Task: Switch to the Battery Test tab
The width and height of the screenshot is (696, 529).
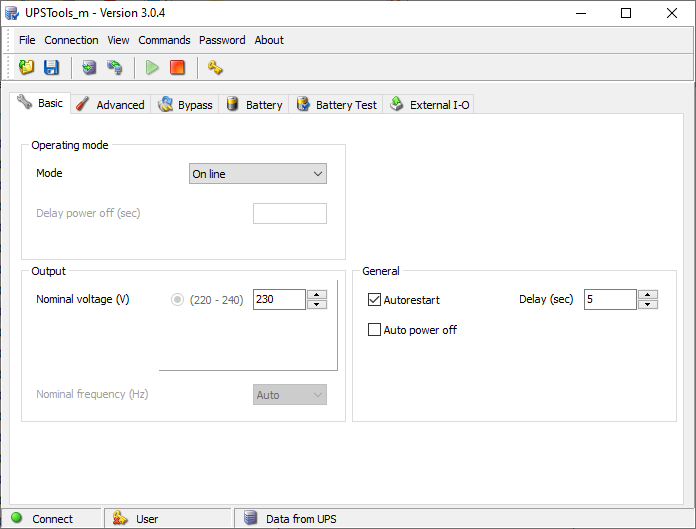Action: (336, 105)
